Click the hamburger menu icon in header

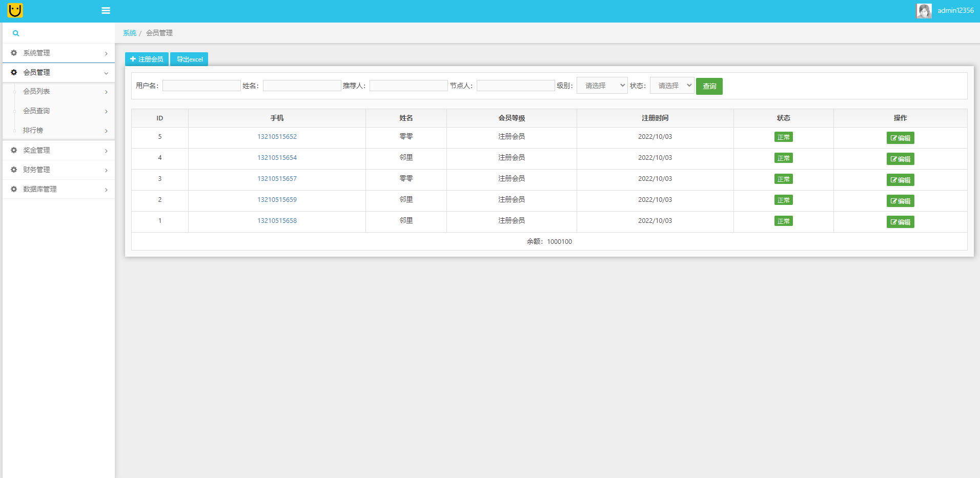point(106,11)
